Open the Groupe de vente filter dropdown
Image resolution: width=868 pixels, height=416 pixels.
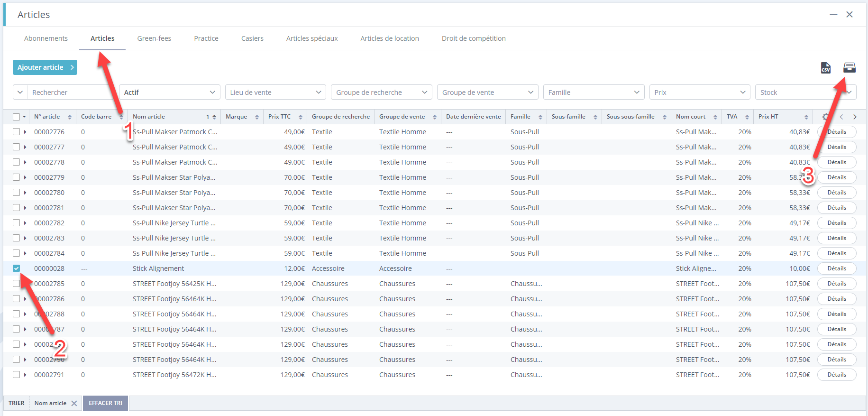tap(487, 92)
